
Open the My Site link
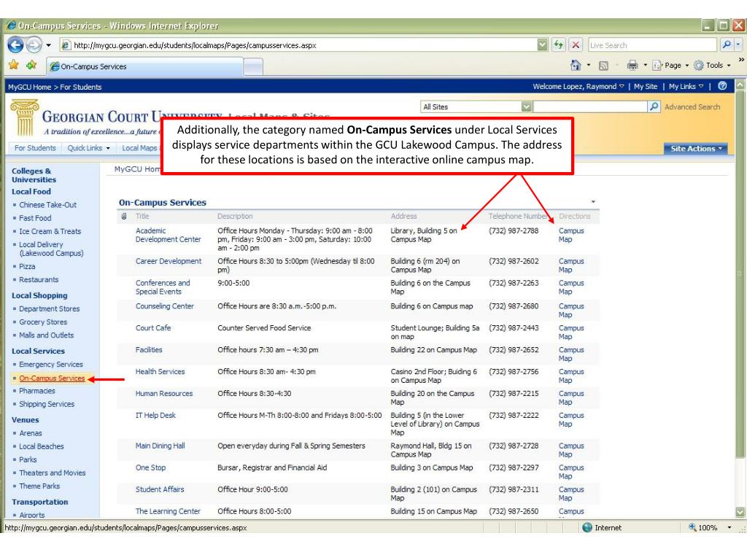(x=646, y=87)
